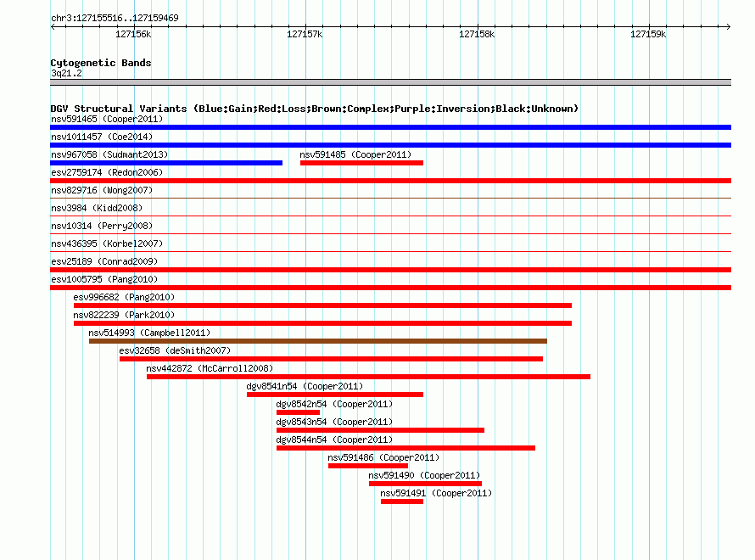Screen dimensions: 755x560
Task: Open variant dgv8543n54 (Cooper2011) label
Action: 334,422
